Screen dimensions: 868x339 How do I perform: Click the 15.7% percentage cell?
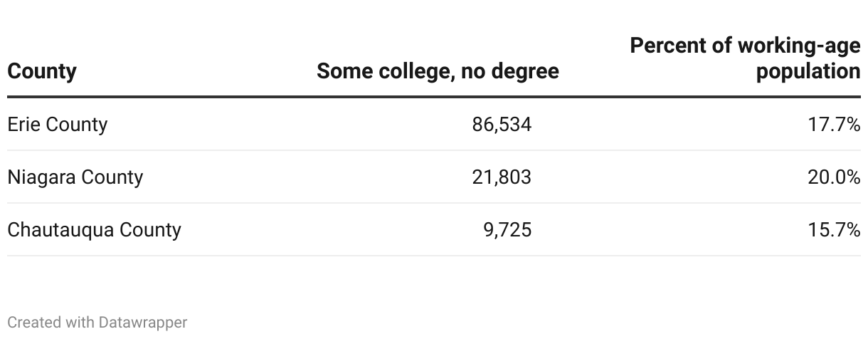[x=834, y=230]
